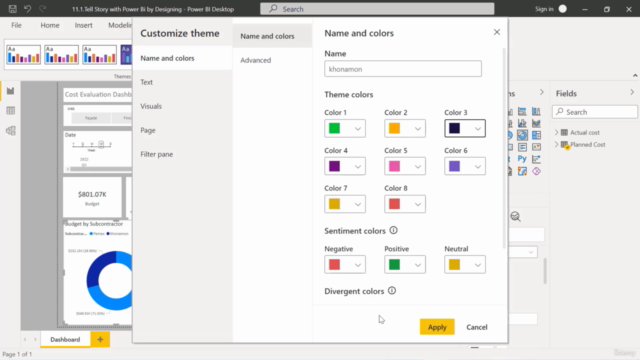Open the File menu
The image size is (640, 360).
click(x=16, y=25)
